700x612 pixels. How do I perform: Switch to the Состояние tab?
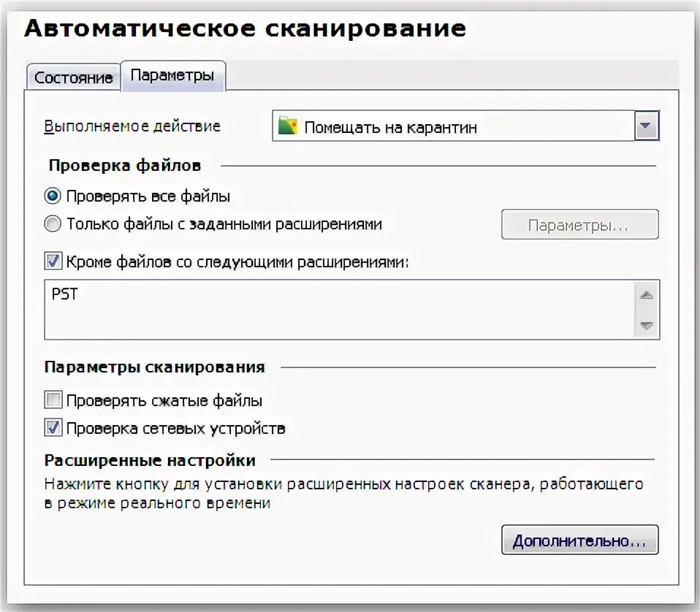(74, 77)
